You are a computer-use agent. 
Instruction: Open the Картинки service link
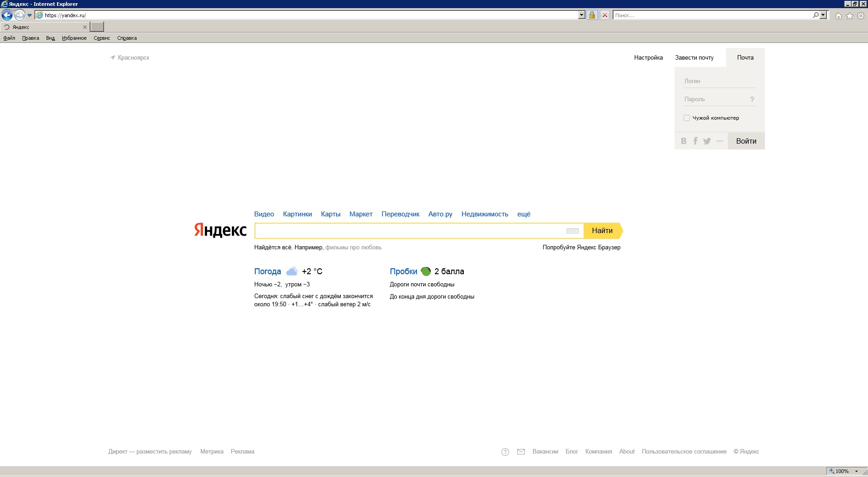297,214
